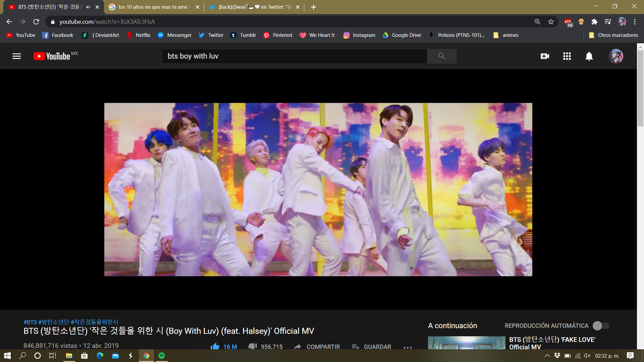Expand the animes bookmark folder
Image resolution: width=644 pixels, height=362 pixels.
[x=506, y=35]
